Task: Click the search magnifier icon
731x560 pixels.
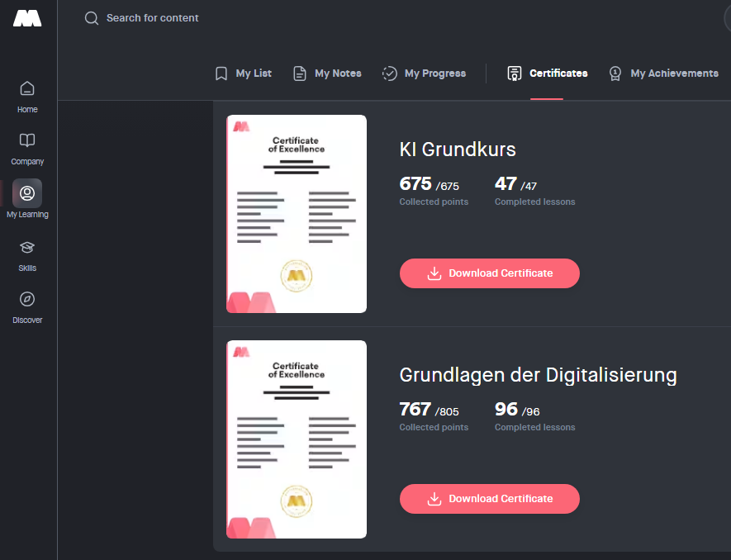Action: coord(92,18)
